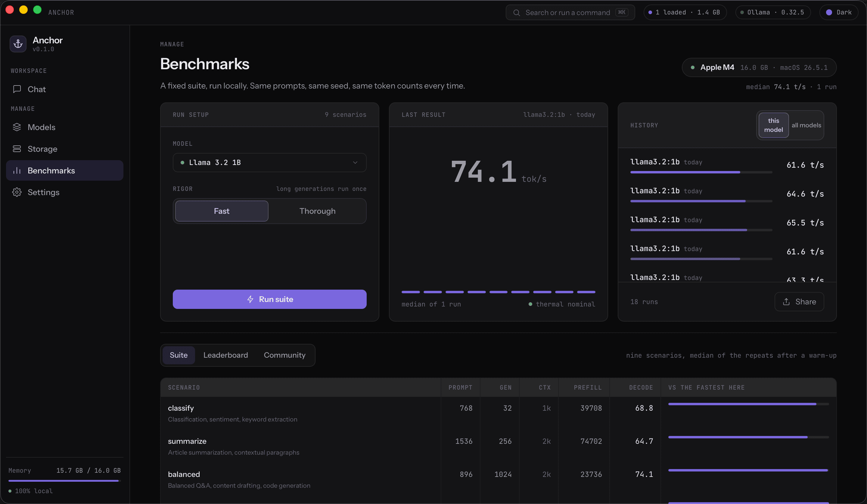Click the 74702 prefill value

591,441
